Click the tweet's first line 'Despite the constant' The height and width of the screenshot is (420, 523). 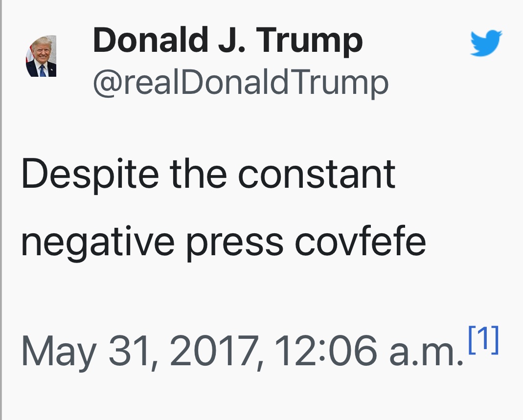tap(208, 174)
